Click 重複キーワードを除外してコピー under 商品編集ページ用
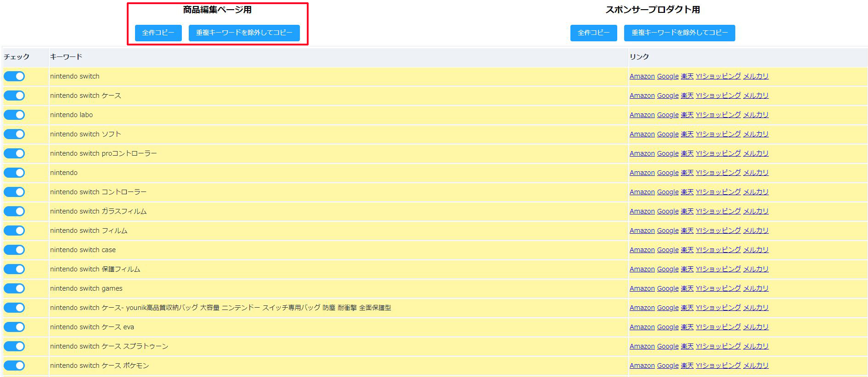Image resolution: width=868 pixels, height=377 pixels. (244, 33)
